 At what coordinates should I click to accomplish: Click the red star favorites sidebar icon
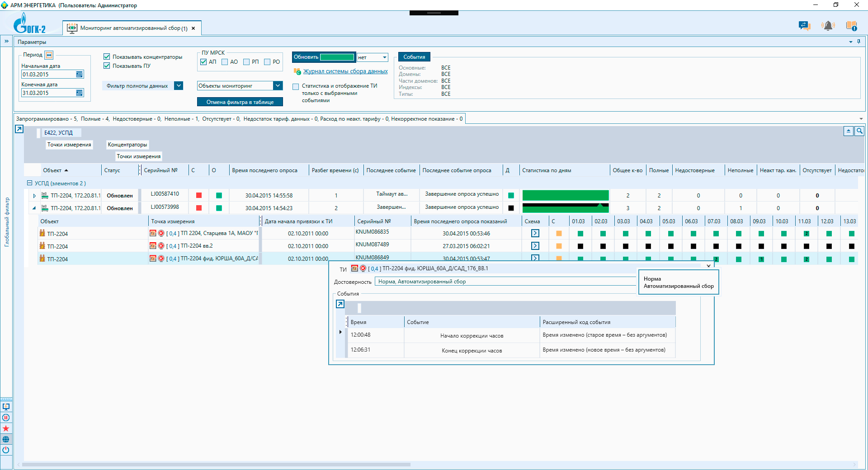tap(6, 428)
